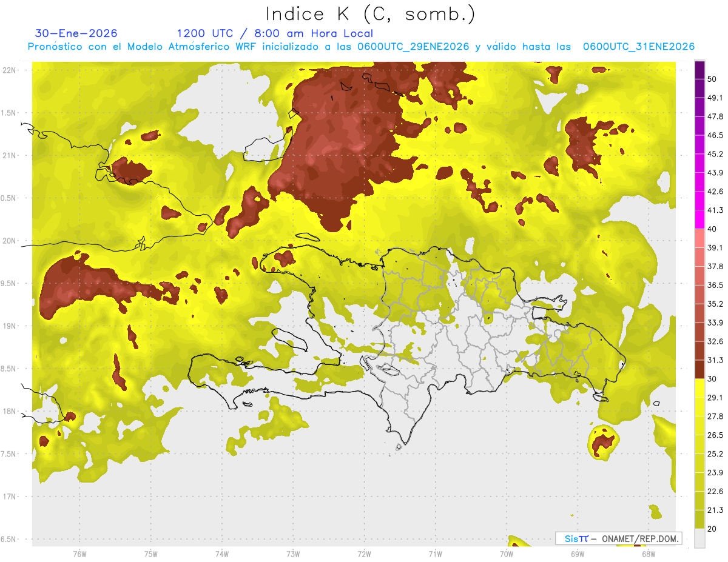
Task: Click the "ONAMET/REP.DOM." credit label
Action: [641, 538]
